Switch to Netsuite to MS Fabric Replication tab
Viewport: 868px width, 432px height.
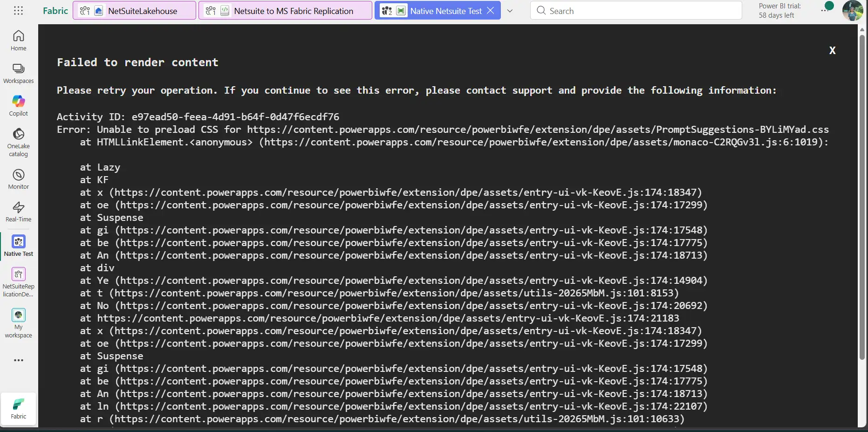285,11
